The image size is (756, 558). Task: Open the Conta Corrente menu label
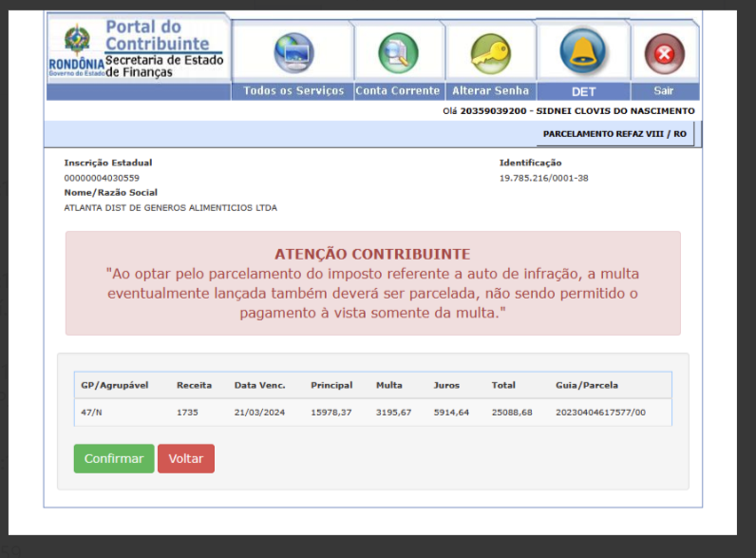[x=398, y=91]
